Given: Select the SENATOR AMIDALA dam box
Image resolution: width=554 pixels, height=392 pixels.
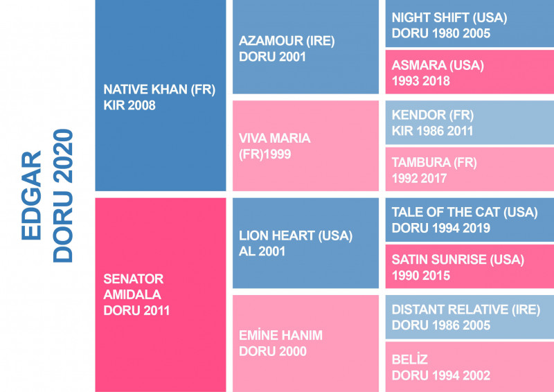Looking at the screenshot, I should [161, 295].
